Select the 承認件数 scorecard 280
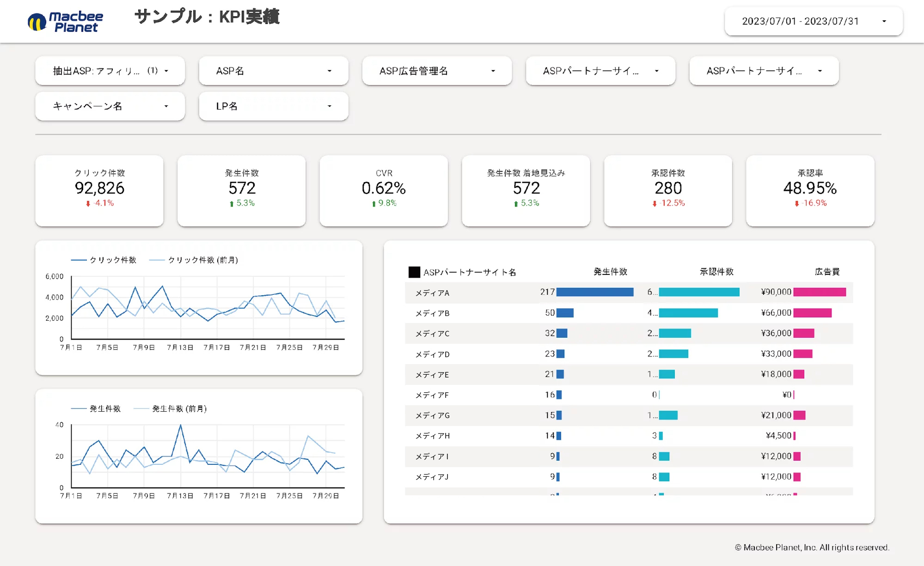Image resolution: width=924 pixels, height=566 pixels. coord(668,190)
